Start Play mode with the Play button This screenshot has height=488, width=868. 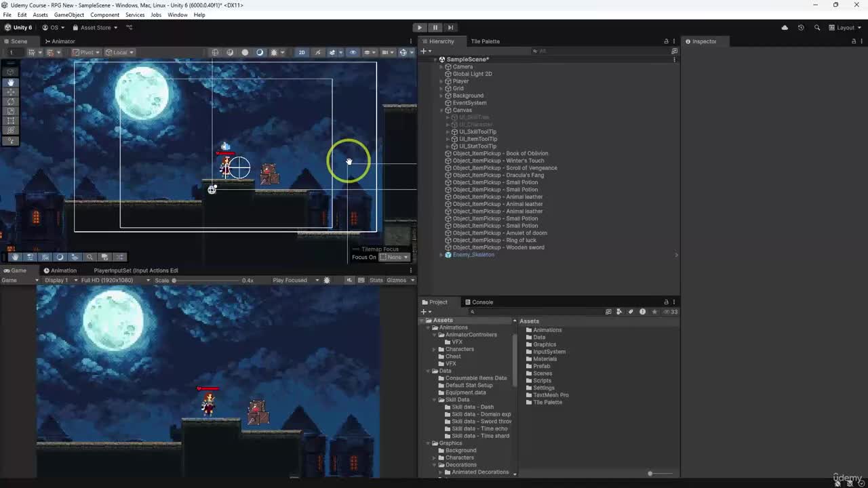pyautogui.click(x=420, y=28)
